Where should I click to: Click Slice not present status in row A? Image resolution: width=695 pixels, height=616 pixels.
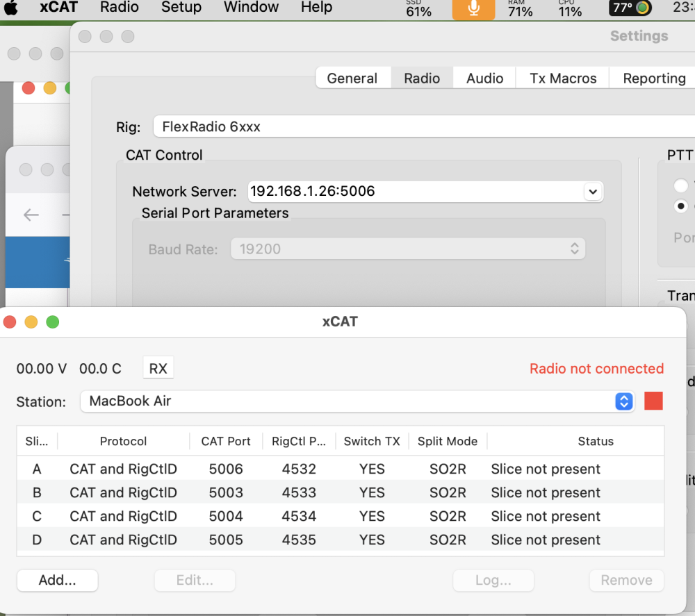click(546, 469)
